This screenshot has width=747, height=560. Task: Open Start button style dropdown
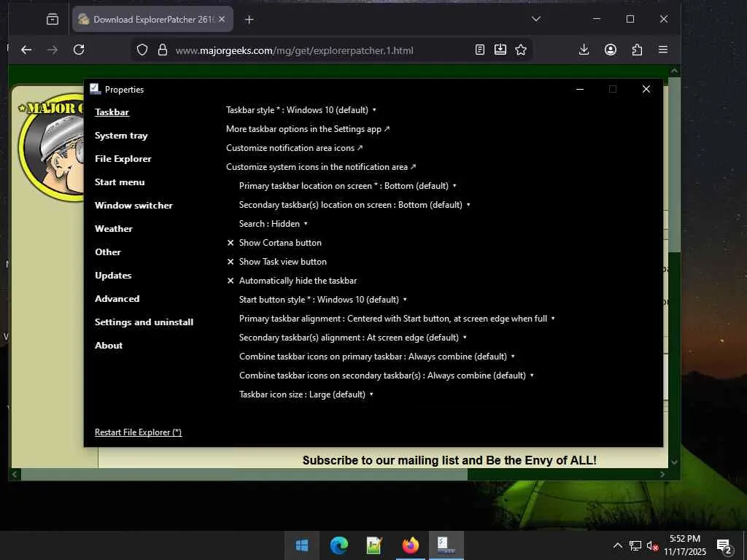click(x=323, y=300)
